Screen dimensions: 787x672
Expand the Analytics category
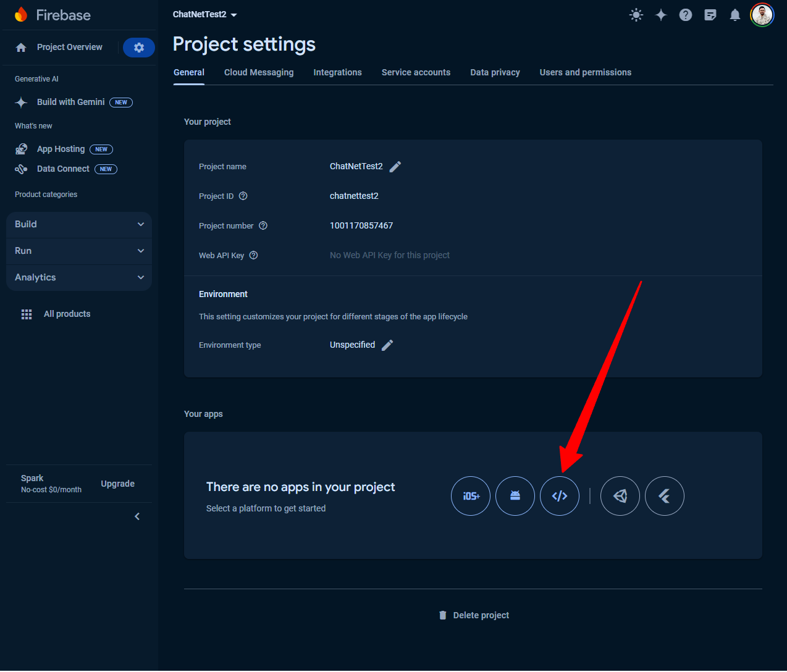click(79, 277)
